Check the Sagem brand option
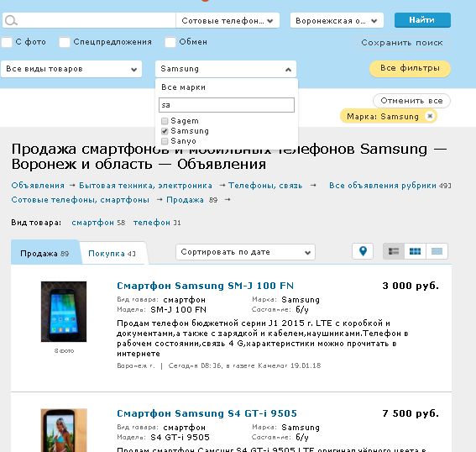 coord(165,121)
